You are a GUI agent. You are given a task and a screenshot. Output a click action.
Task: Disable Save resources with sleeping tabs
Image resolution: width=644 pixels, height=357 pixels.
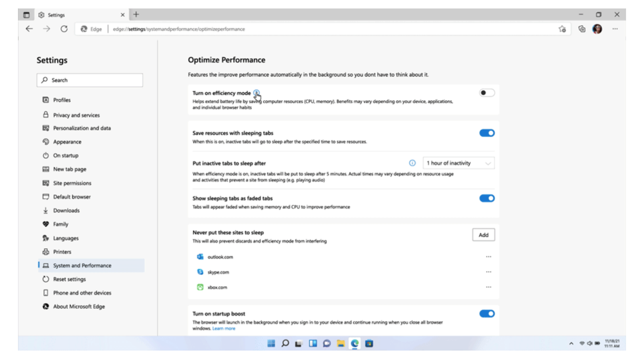pos(487,133)
